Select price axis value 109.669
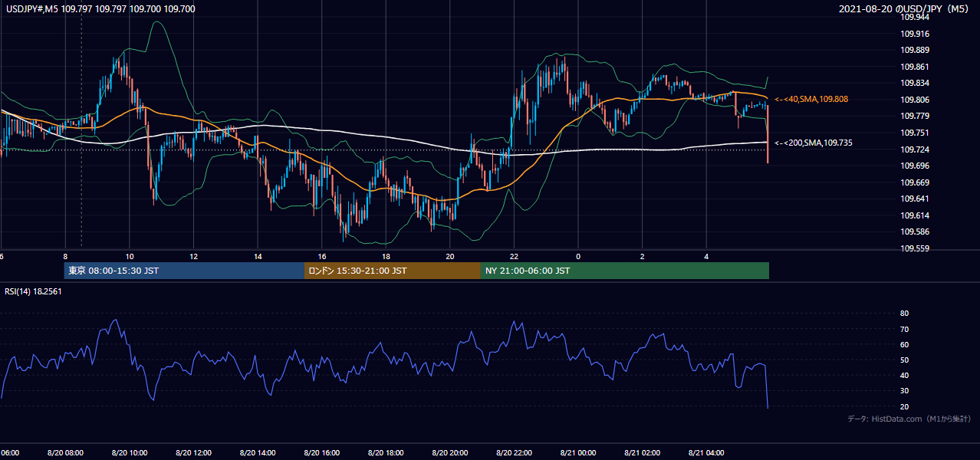 (916, 182)
